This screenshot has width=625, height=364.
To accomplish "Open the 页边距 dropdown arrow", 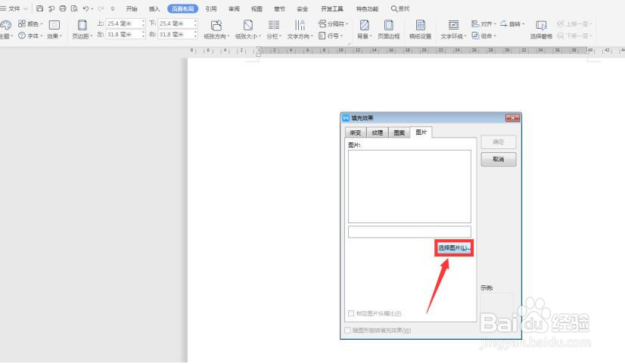I will 92,36.
